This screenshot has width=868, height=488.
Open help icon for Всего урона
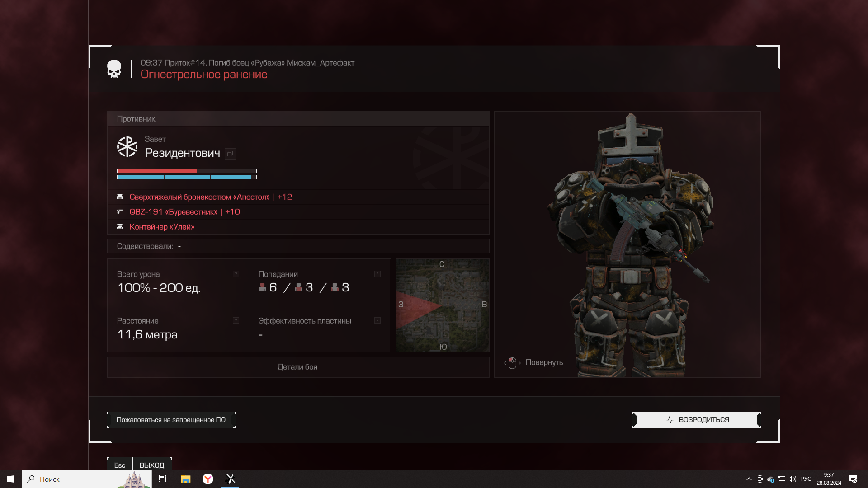(x=236, y=274)
